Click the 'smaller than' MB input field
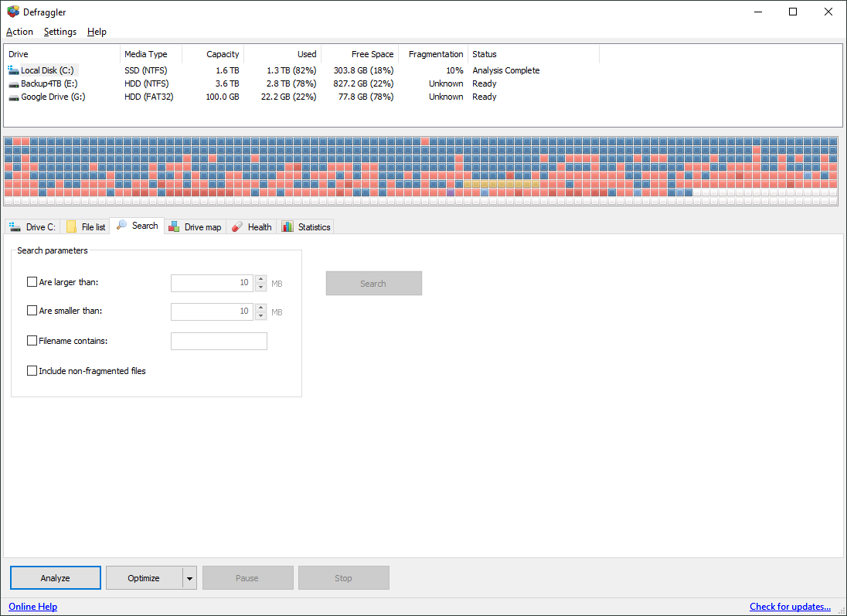The height and width of the screenshot is (616, 847). coord(212,311)
